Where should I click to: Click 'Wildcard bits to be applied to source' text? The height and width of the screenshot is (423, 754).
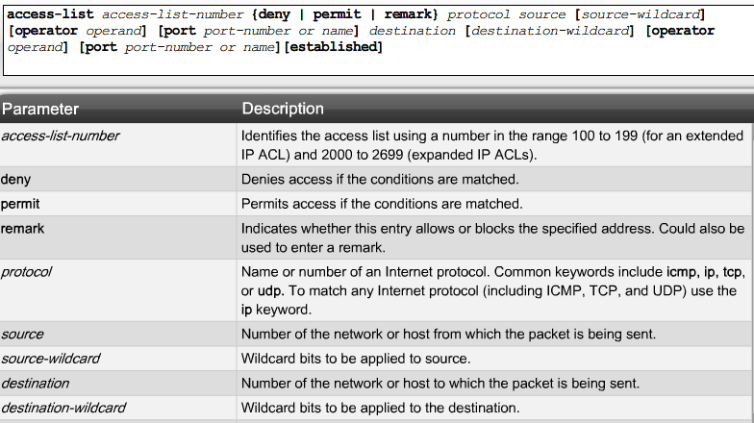click(355, 358)
